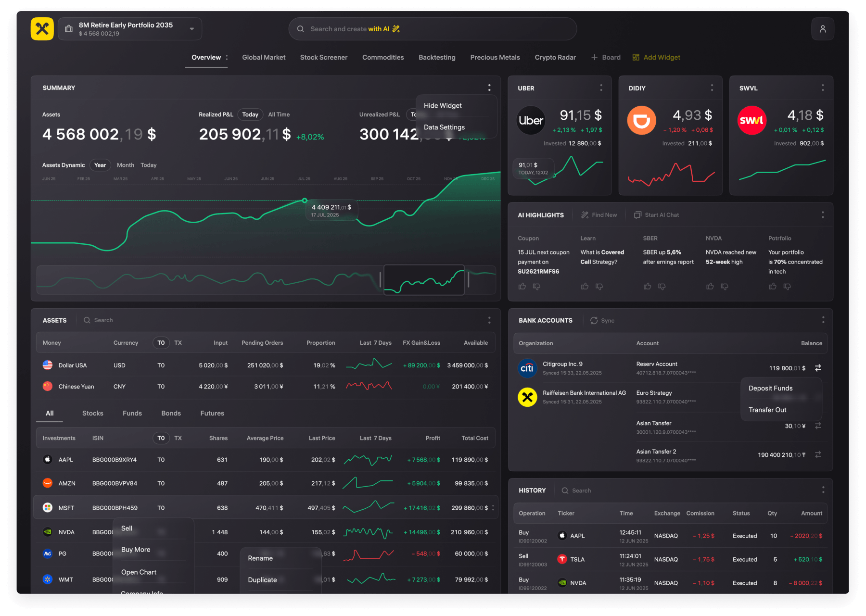This screenshot has height=616, width=866.
Task: Set Assets Dynamic to Month
Action: [x=126, y=165]
